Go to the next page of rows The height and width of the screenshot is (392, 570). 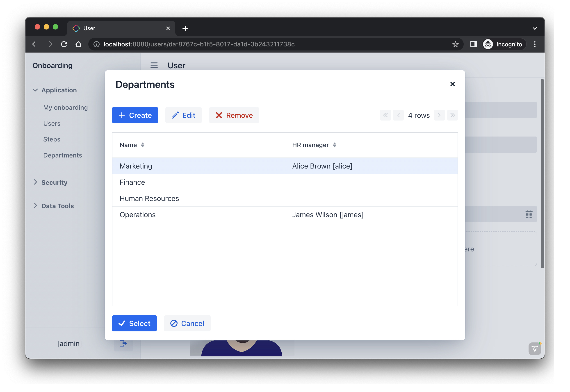click(439, 115)
